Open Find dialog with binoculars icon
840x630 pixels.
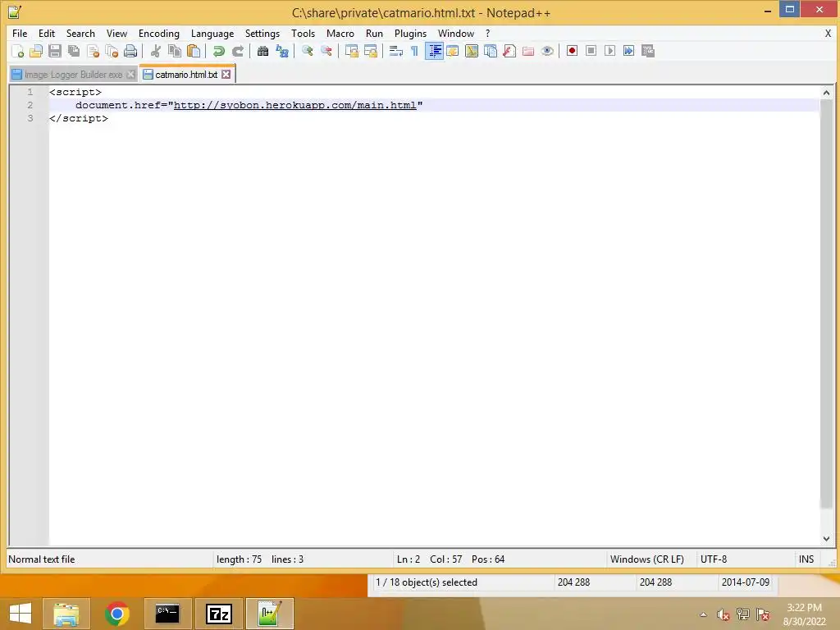[262, 51]
